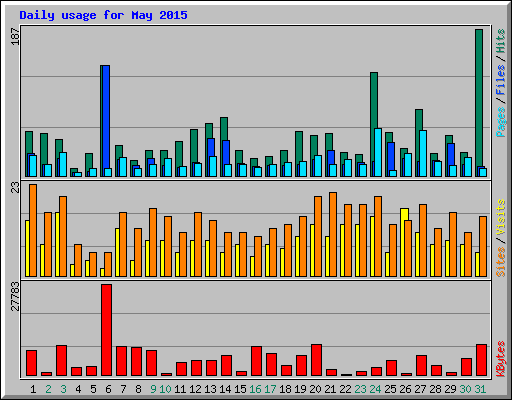Click the day 31 x-axis label

tap(480, 389)
